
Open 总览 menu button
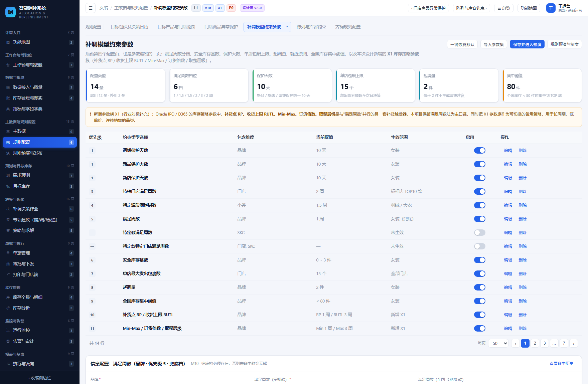504,8
